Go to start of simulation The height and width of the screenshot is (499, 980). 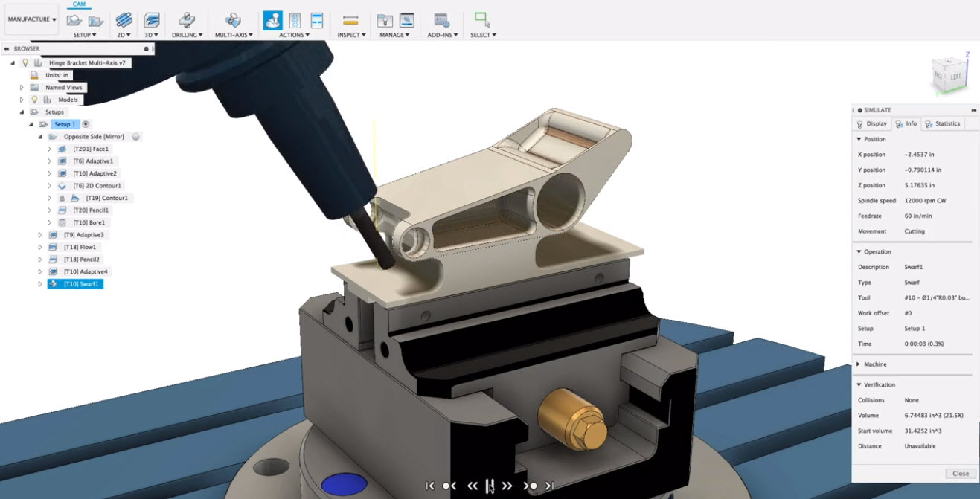coord(430,486)
